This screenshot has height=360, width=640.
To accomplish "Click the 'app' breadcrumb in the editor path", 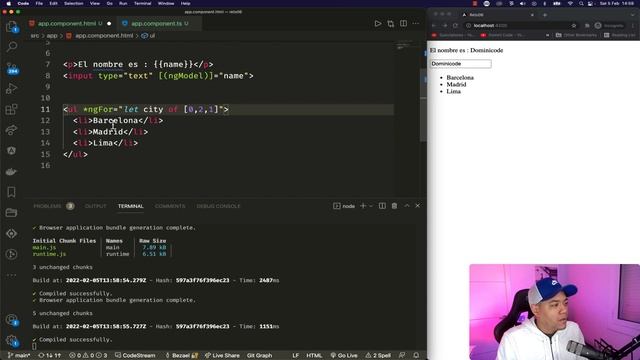I will click(52, 36).
